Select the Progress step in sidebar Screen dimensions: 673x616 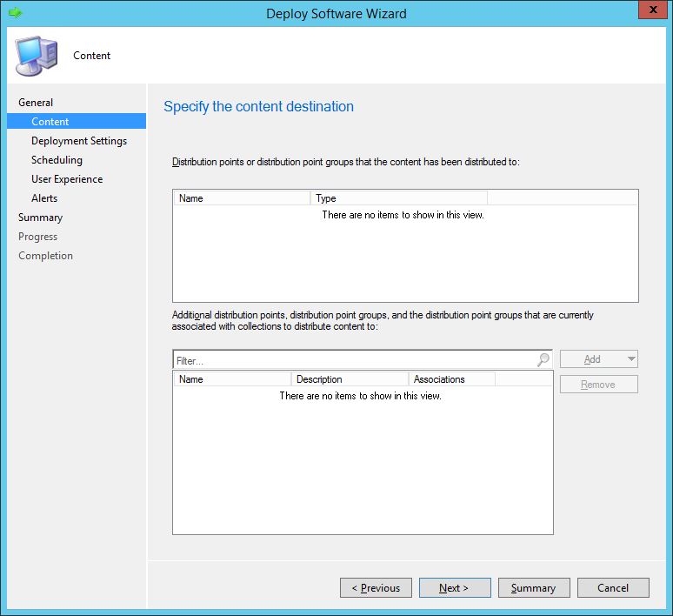pyautogui.click(x=37, y=237)
